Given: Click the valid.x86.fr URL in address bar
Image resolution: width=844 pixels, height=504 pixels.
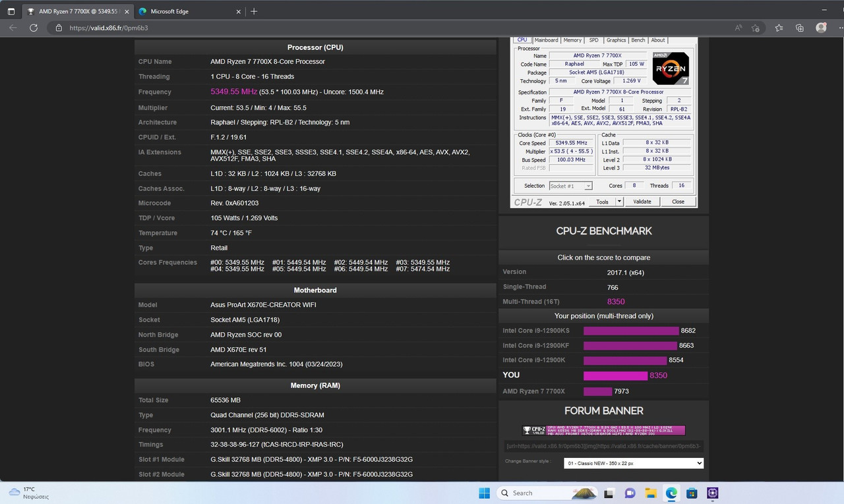Looking at the screenshot, I should click(108, 28).
